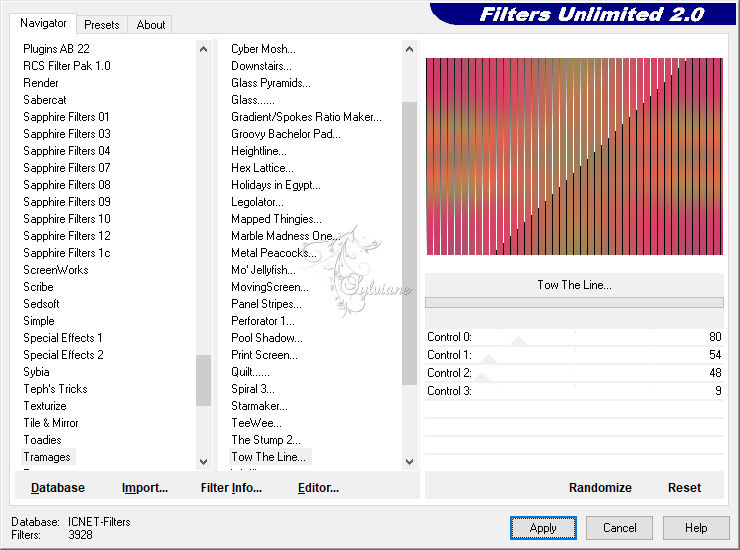This screenshot has width=740, height=550.
Task: Select Special Effects 2
Action: [x=63, y=355]
